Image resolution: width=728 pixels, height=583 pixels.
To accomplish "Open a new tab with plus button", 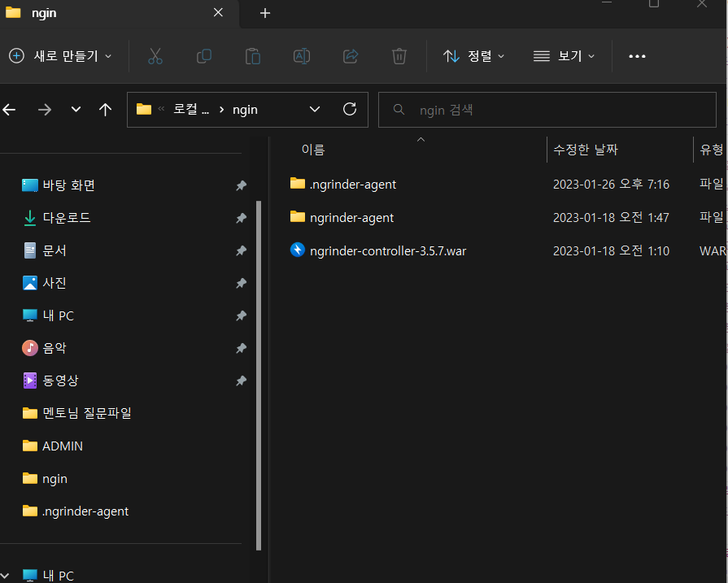I will (x=265, y=13).
